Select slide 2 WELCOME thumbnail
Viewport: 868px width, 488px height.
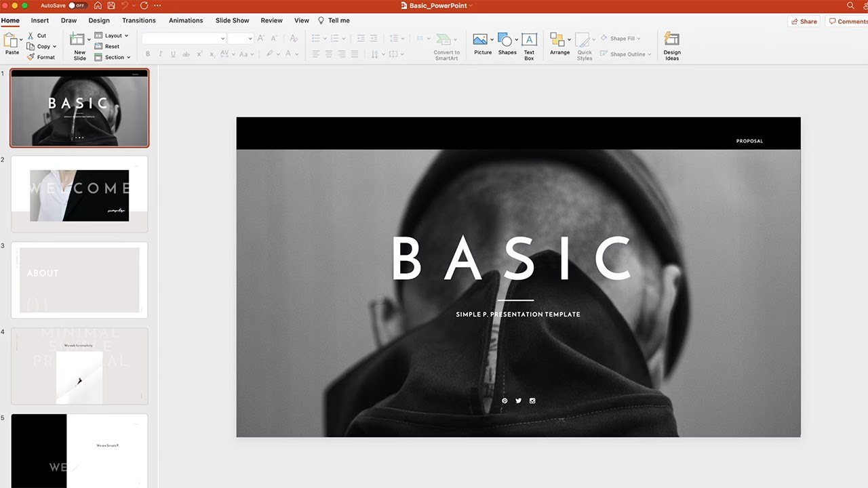pos(79,194)
